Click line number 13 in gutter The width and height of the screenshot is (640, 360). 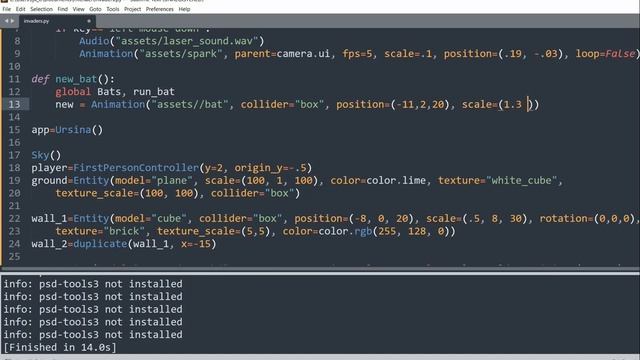(x=14, y=104)
